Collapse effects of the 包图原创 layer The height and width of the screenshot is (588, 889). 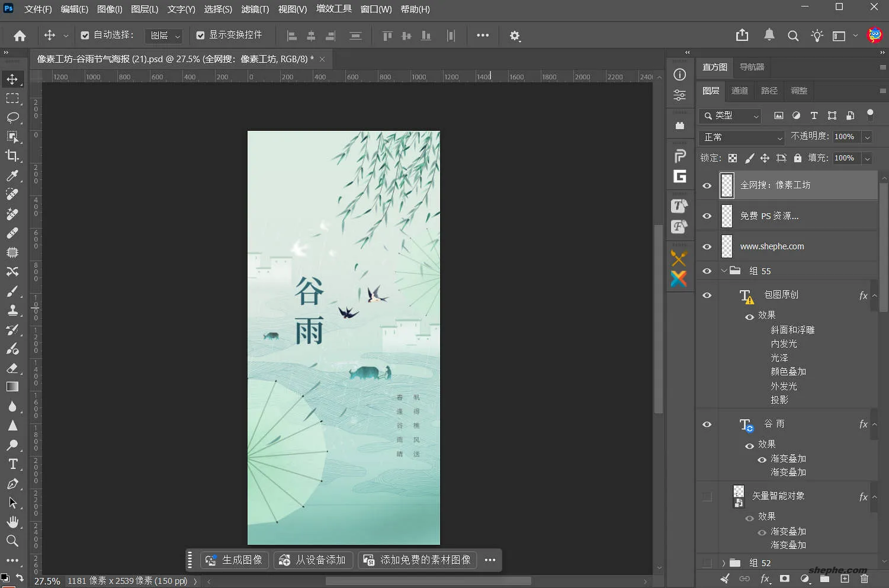point(875,295)
